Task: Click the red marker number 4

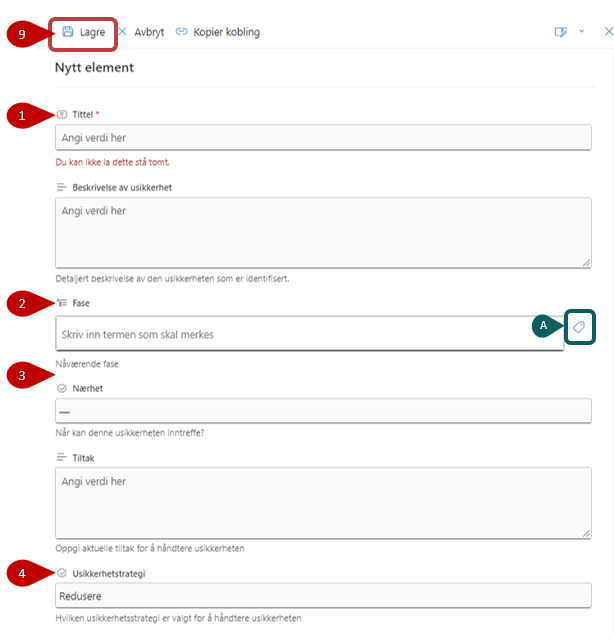Action: pos(23,574)
